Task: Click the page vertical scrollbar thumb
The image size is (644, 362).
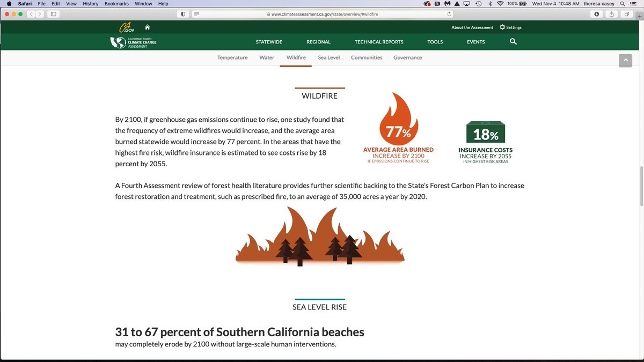Action: click(x=641, y=186)
